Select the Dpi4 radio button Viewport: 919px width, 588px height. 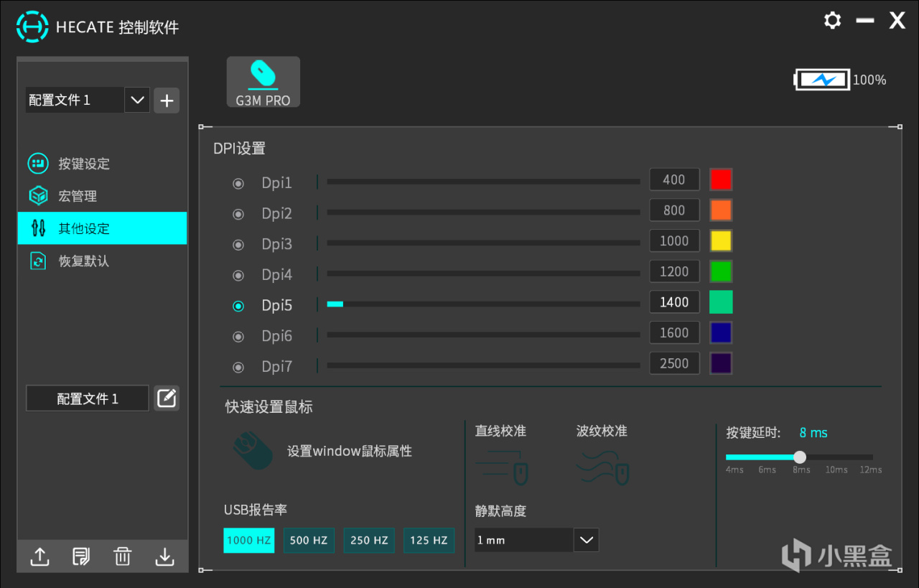pyautogui.click(x=238, y=275)
